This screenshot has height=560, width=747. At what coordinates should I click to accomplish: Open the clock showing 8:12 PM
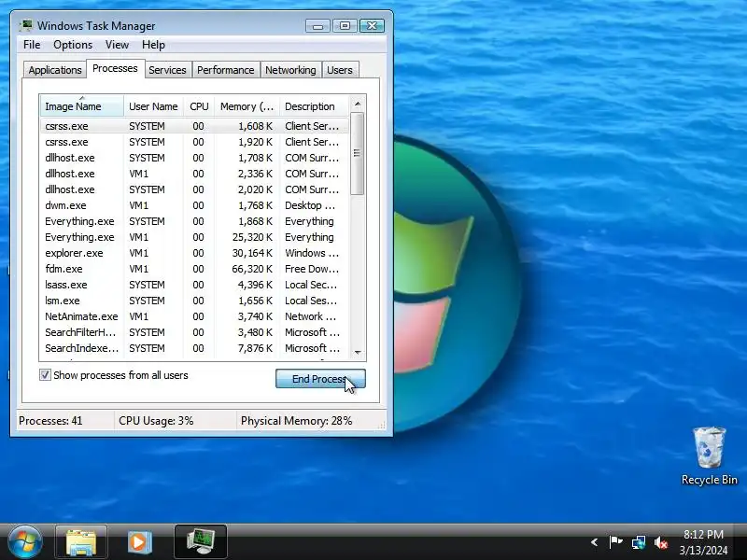[703, 534]
